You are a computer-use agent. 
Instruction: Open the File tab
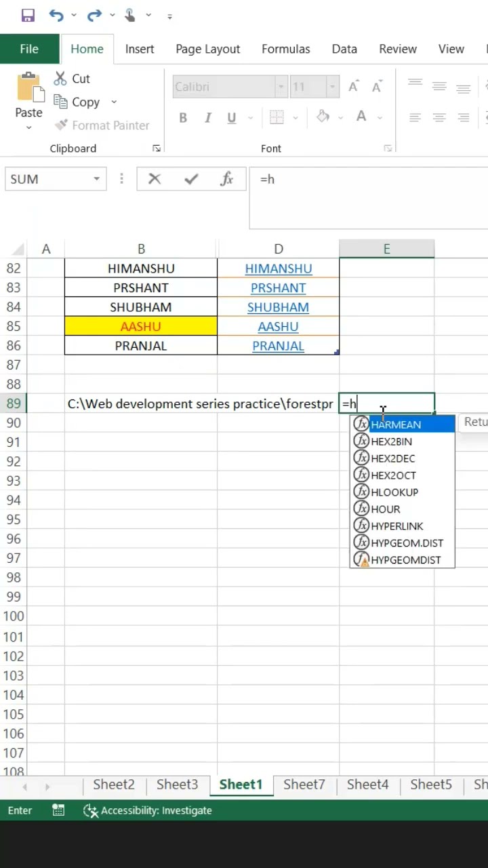29,49
